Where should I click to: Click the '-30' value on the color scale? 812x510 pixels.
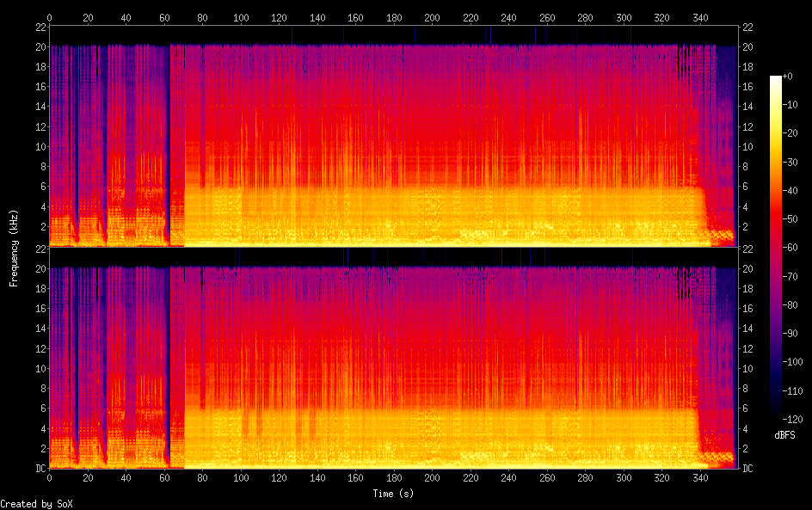point(790,162)
